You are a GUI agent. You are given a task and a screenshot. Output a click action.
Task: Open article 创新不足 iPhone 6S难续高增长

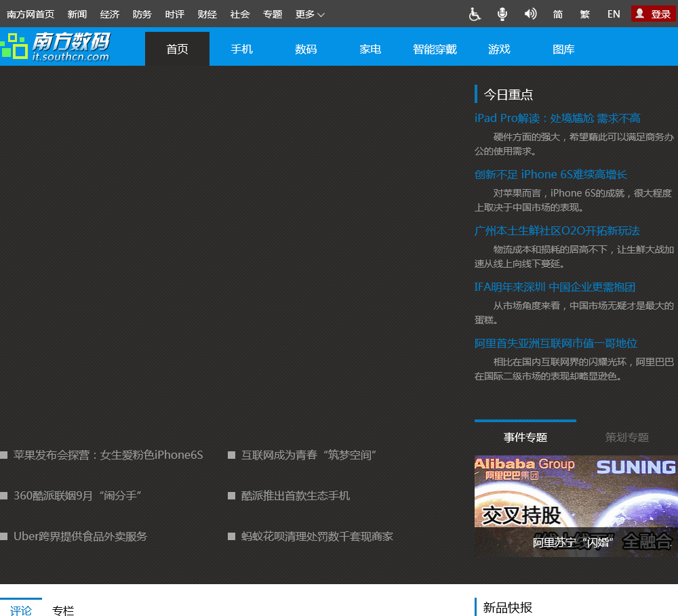tap(551, 174)
